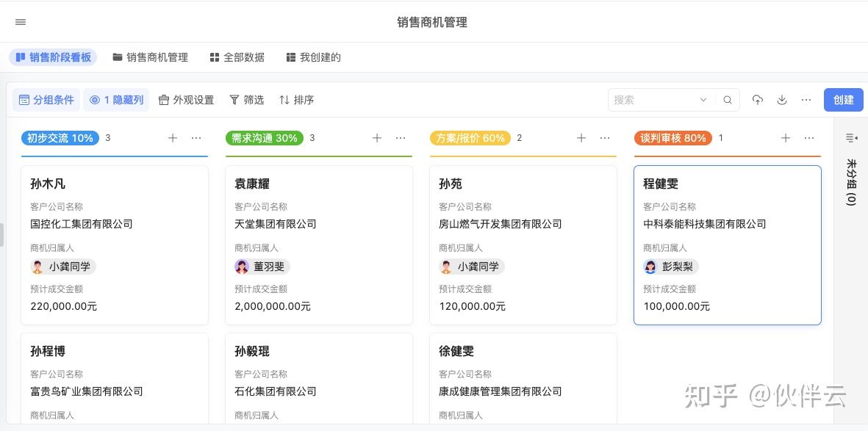This screenshot has width=868, height=431.
Task: Switch to the 全部数据 tab
Action: [237, 57]
